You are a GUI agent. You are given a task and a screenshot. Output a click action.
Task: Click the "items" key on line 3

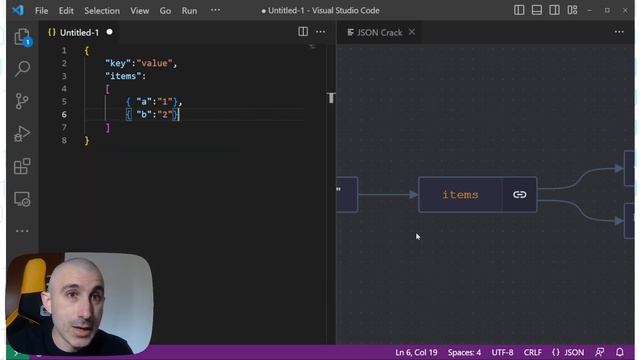123,76
